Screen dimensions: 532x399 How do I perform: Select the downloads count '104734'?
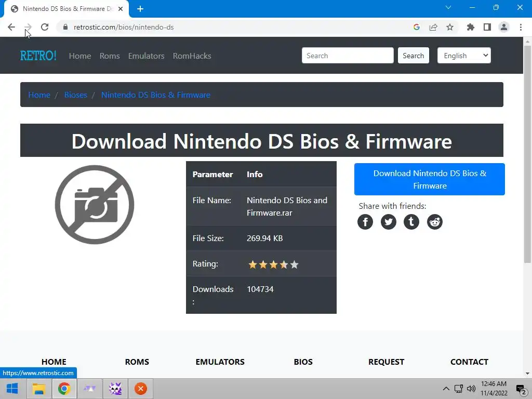point(260,289)
